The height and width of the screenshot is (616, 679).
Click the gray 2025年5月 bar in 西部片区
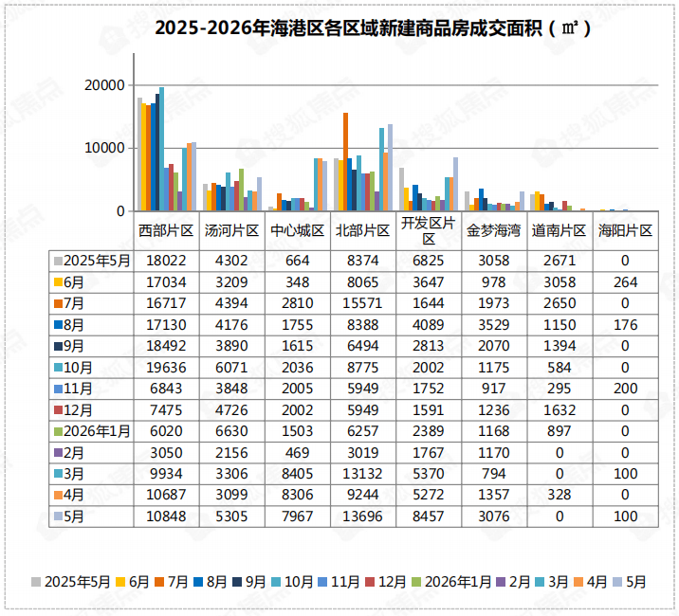pyautogui.click(x=139, y=154)
